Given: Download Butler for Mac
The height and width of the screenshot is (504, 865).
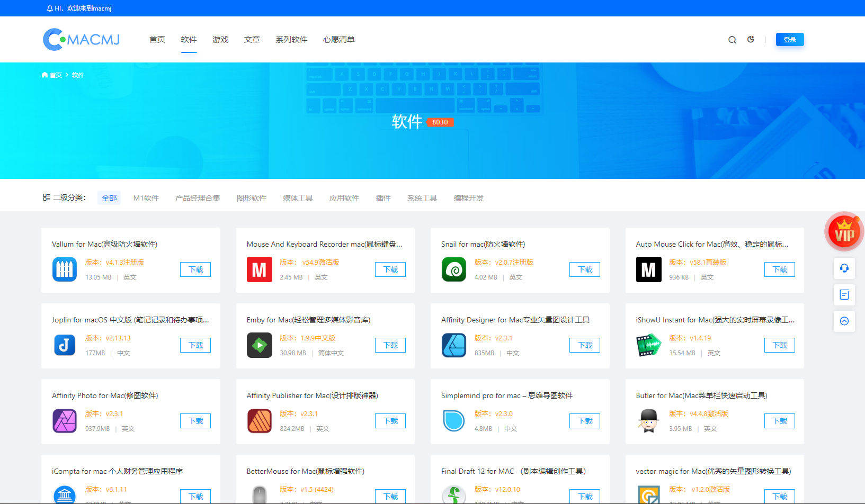Looking at the screenshot, I should [780, 421].
